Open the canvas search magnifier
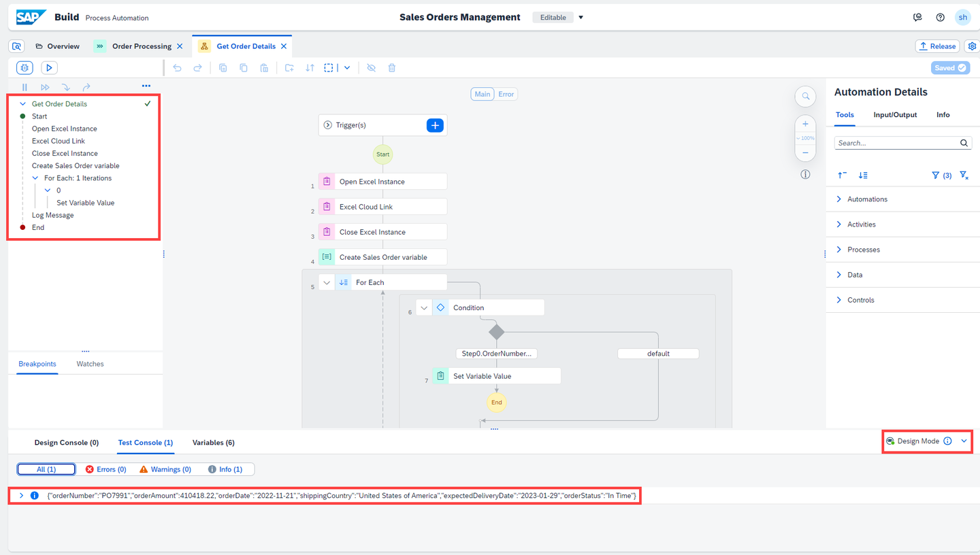 click(x=806, y=96)
